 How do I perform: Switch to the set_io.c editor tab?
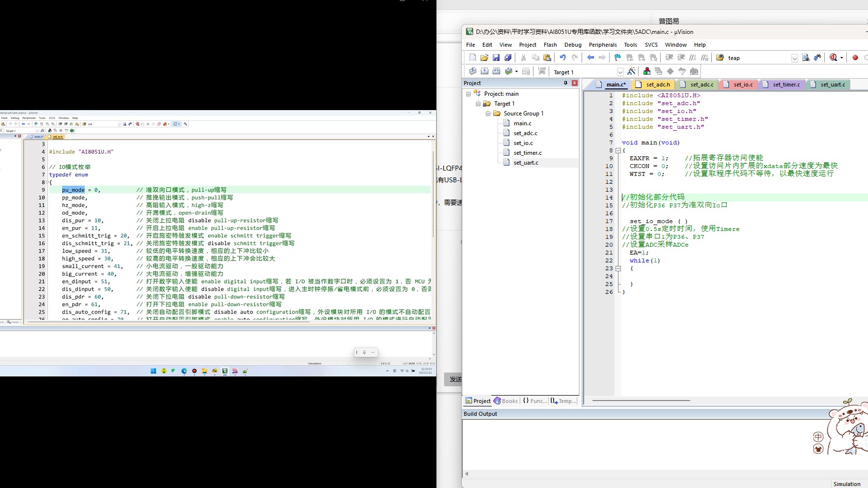(x=738, y=85)
